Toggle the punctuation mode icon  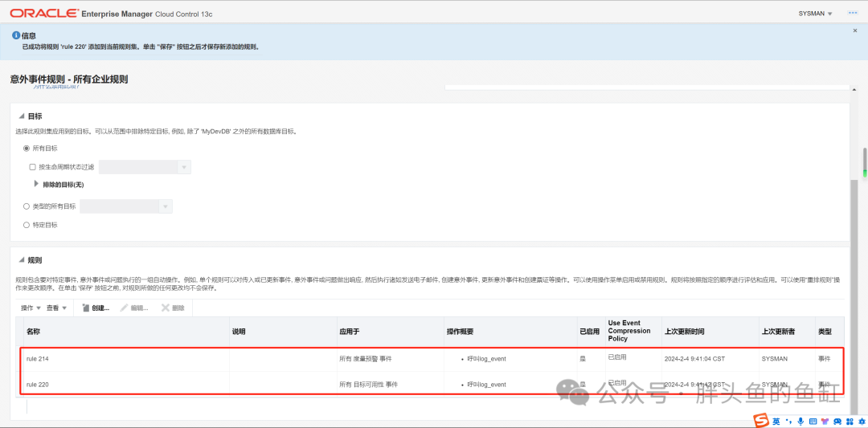[x=788, y=422]
